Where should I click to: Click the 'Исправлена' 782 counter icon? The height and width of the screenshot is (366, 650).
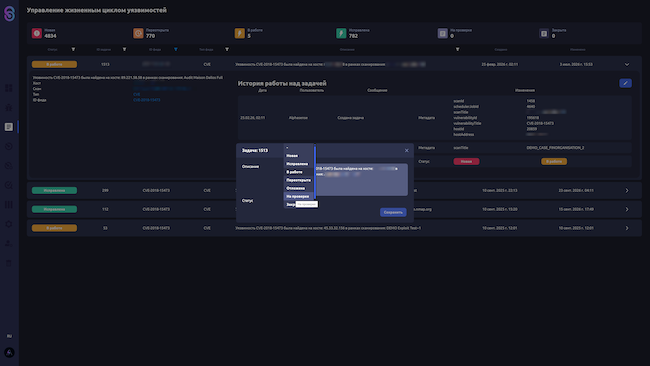[341, 33]
